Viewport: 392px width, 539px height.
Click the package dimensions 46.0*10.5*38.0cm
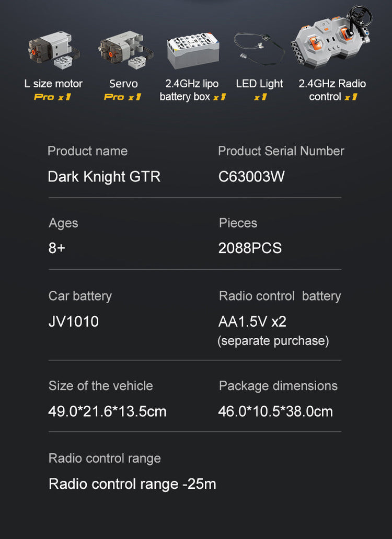coord(275,411)
